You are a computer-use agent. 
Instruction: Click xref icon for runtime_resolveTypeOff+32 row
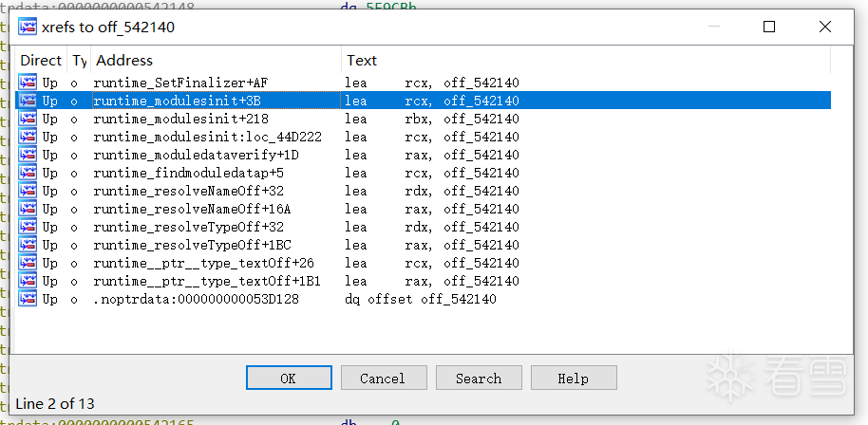28,227
